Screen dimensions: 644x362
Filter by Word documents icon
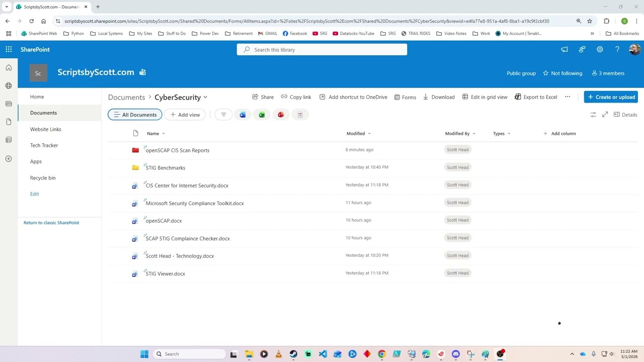[x=243, y=115]
